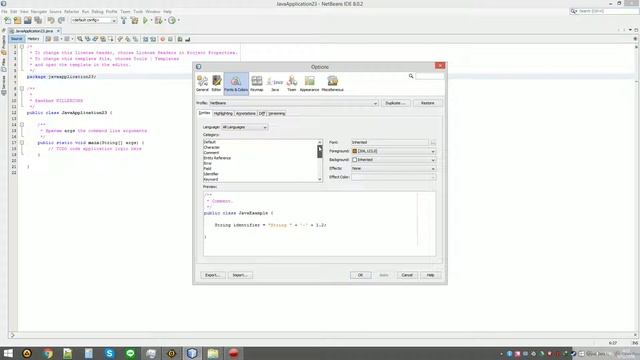Viewport: 640px width, 360px height.
Task: Open the Background color dropdown
Action: 393,160
